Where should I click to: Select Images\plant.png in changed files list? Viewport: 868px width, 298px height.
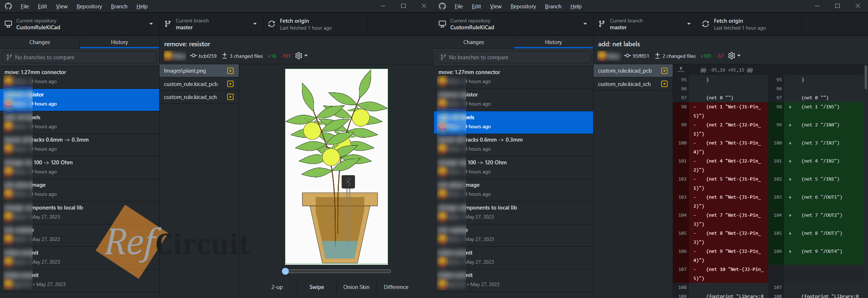pyautogui.click(x=199, y=71)
